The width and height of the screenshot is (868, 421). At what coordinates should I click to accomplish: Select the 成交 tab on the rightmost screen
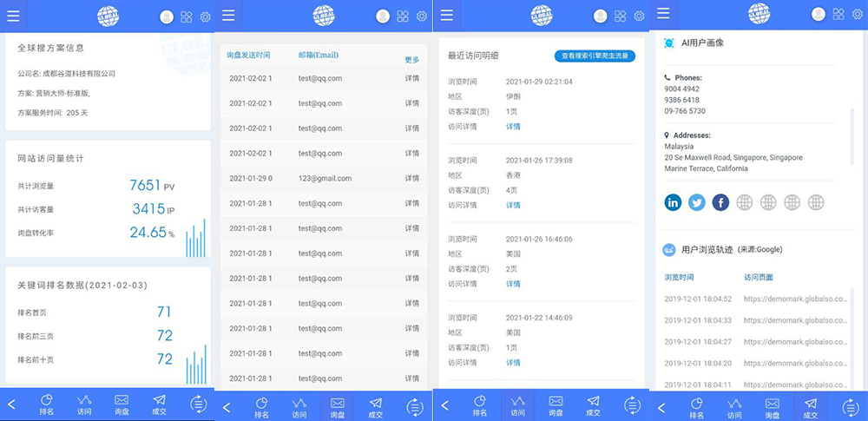tap(810, 405)
